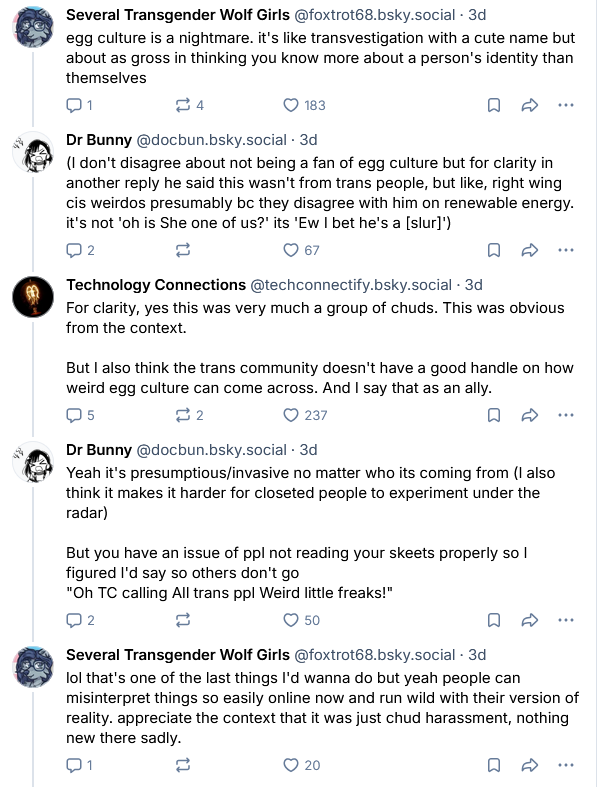This screenshot has height=787, width=610.
Task: Click Technology Connections avatar picture
Action: (32, 295)
